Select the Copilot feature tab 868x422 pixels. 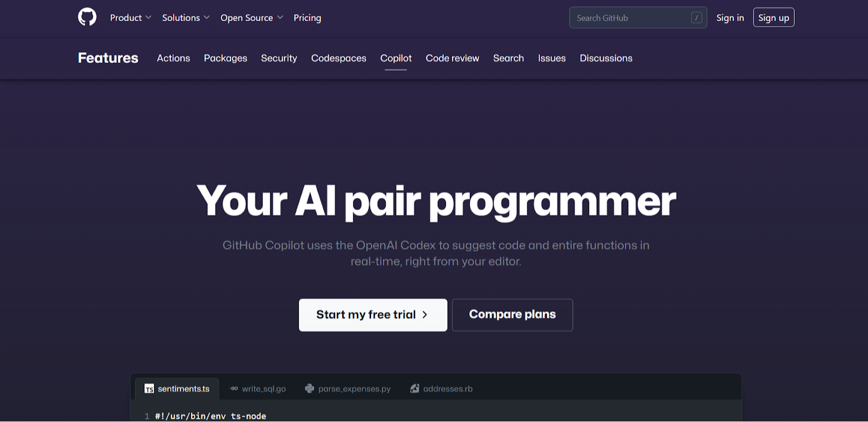click(x=396, y=58)
